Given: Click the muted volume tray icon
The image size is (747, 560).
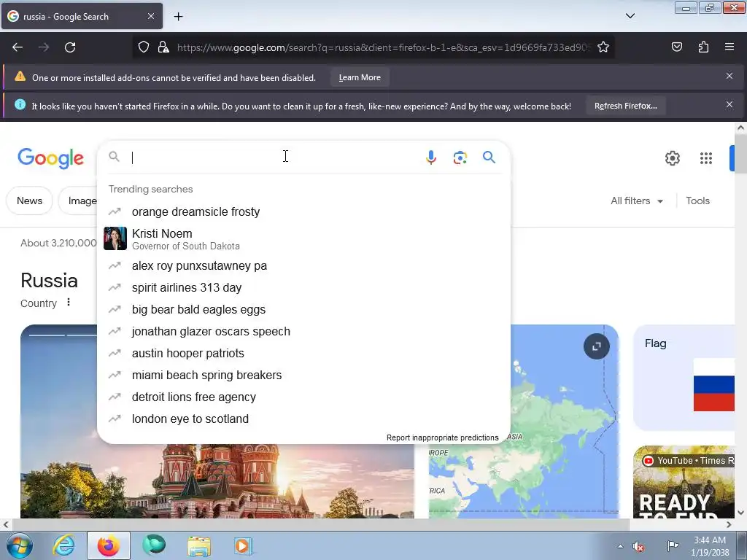Looking at the screenshot, I should pos(638,547).
